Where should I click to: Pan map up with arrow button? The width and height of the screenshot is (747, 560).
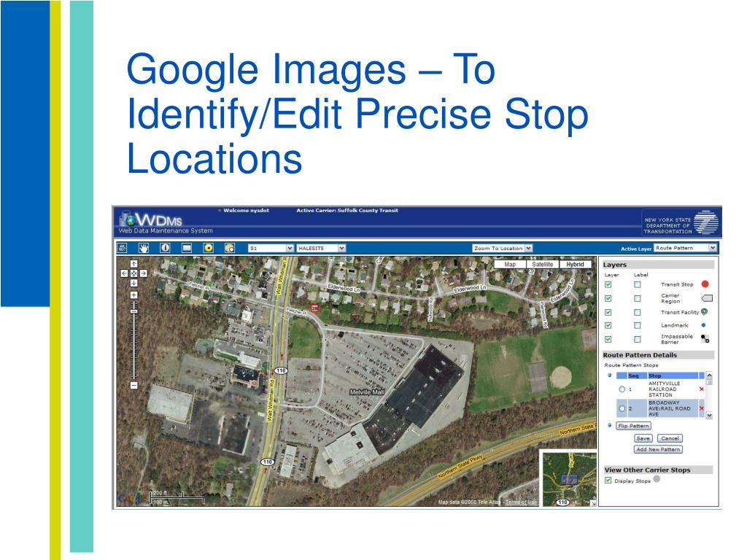pyautogui.click(x=134, y=264)
